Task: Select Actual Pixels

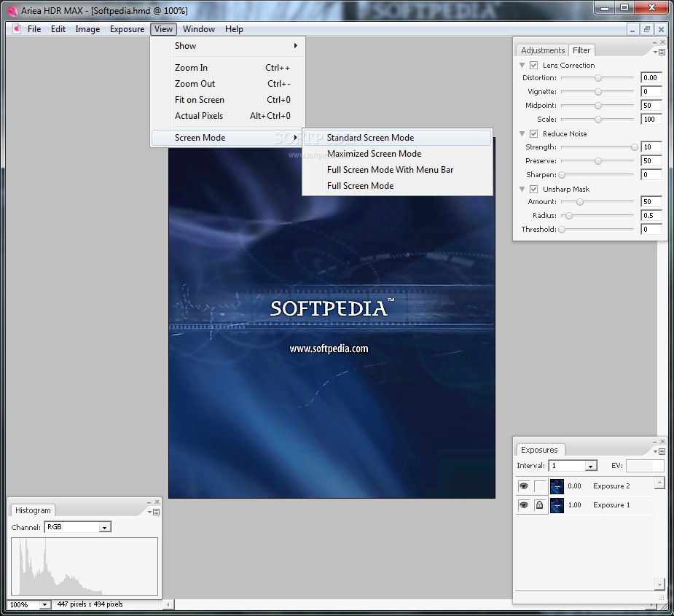Action: (x=228, y=116)
